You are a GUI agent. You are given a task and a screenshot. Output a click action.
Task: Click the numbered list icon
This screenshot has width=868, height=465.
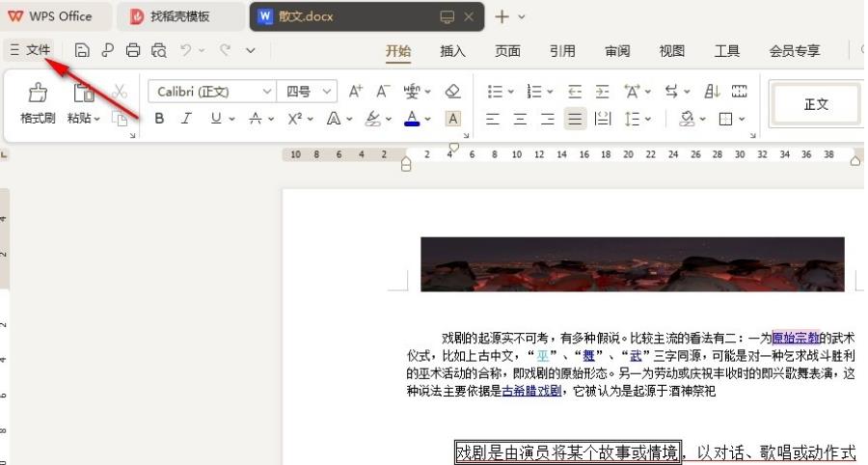tap(534, 92)
